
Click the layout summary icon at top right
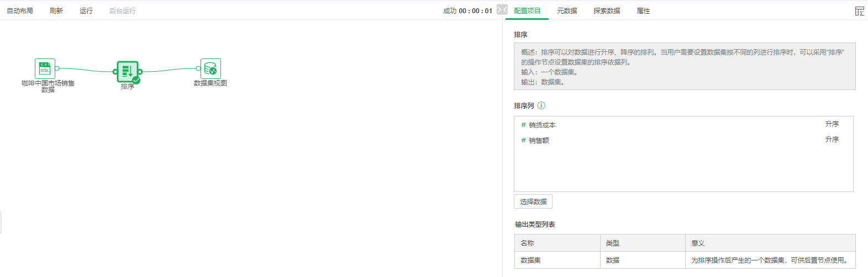coord(859,11)
